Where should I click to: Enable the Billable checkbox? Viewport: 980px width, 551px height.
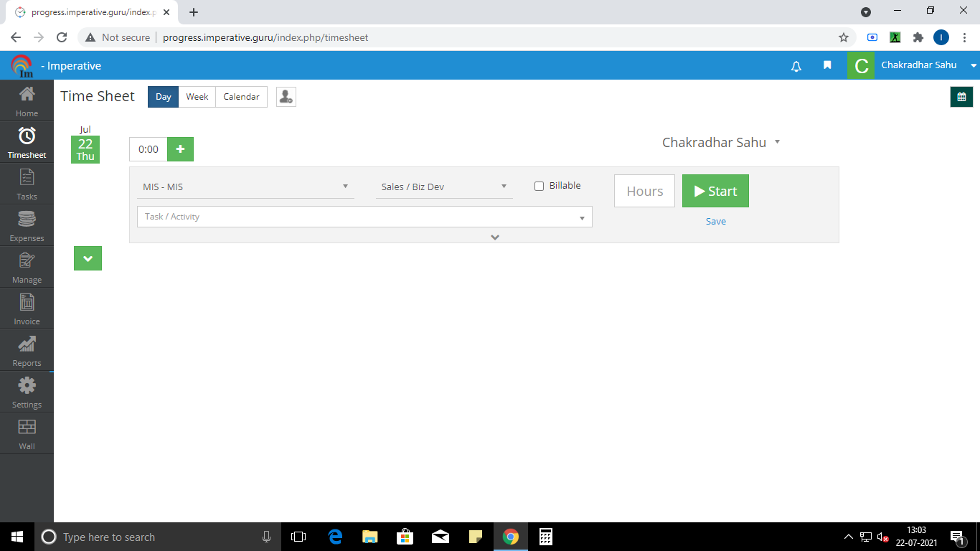(540, 187)
